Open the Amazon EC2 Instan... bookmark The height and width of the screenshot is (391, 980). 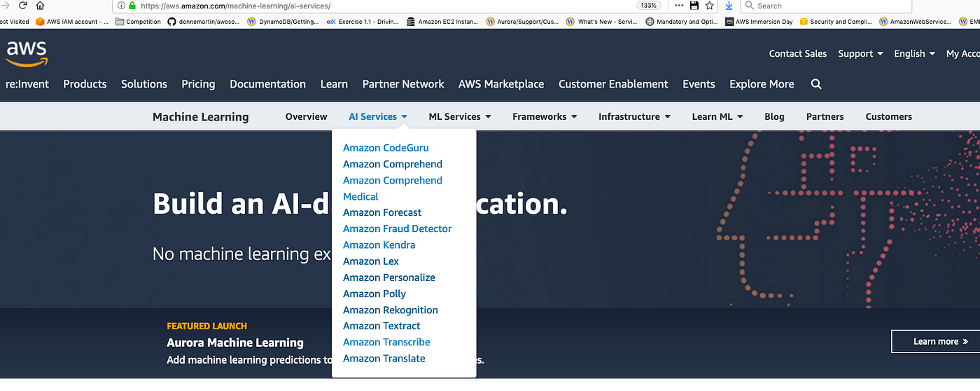(443, 22)
